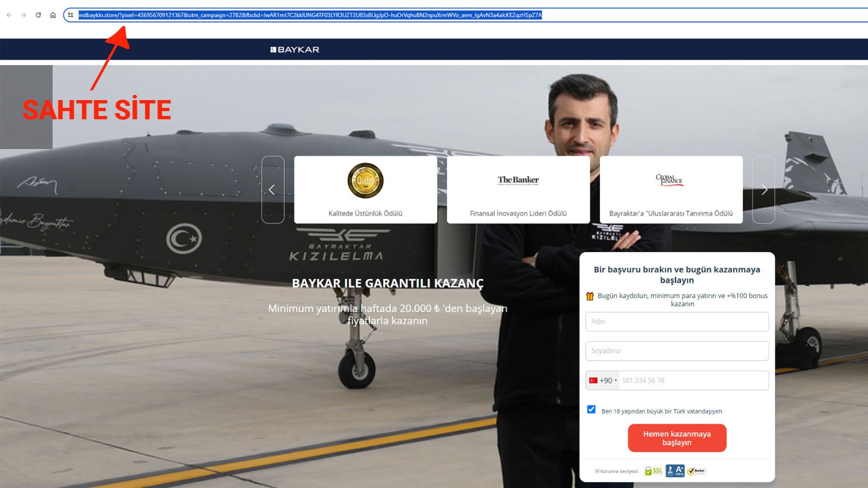Open the Finansal İnovasyon Lideri Ödülü card
This screenshot has width=868, height=488.
coord(518,190)
